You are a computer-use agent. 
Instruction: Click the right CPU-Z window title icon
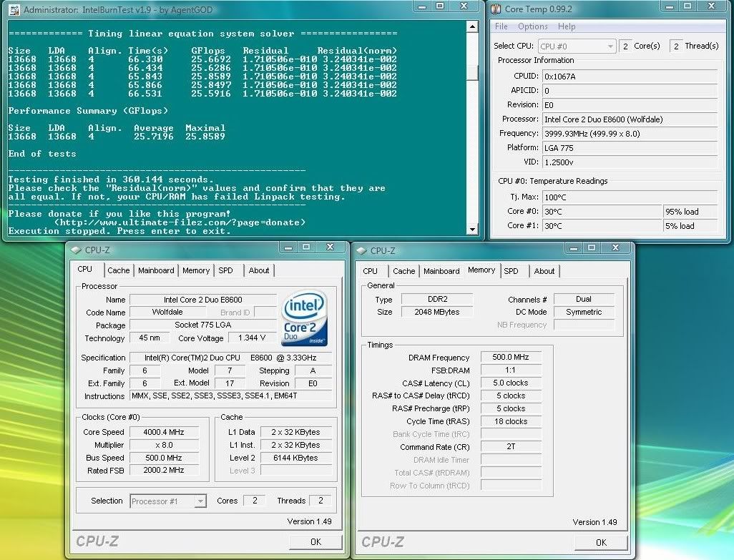[x=361, y=251]
